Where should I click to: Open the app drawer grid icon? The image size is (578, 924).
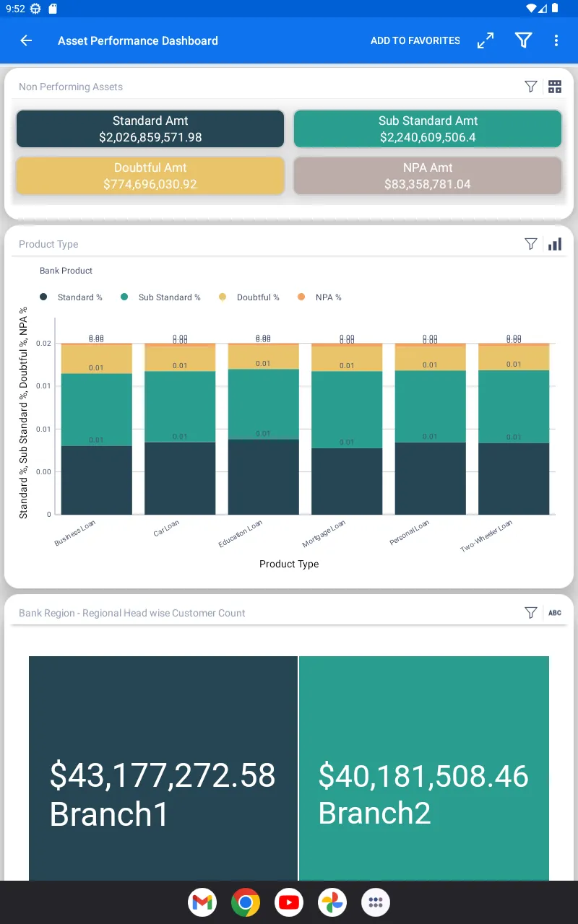[x=376, y=902]
